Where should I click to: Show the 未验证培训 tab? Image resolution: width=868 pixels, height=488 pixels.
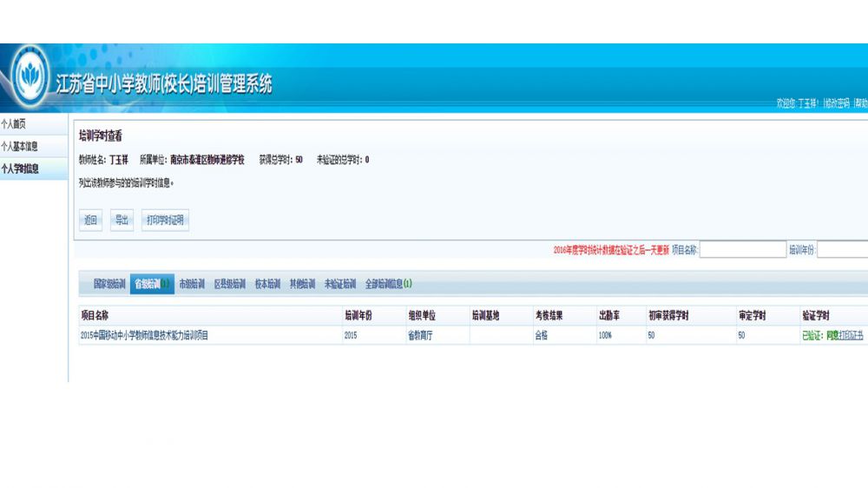[x=340, y=284]
